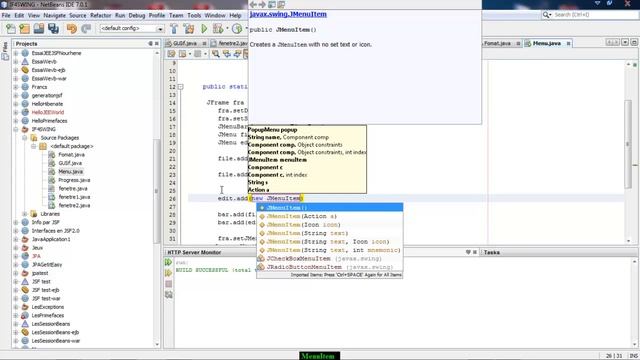This screenshot has width=640, height=360.
Task: Click the Quick Search input field
Action: point(595,15)
